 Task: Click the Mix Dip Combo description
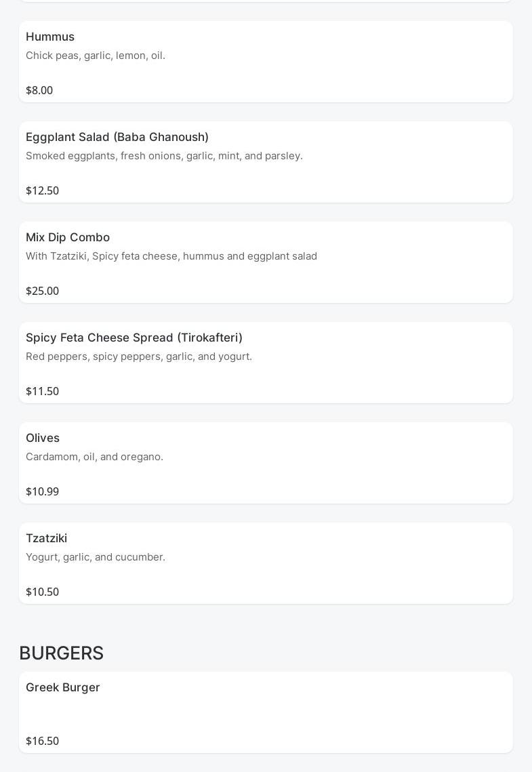click(171, 256)
